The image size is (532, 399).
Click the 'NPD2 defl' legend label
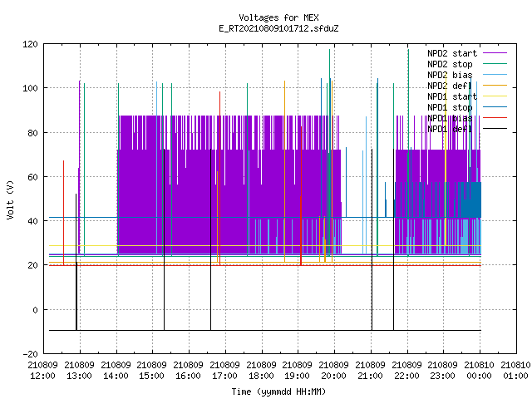click(450, 86)
